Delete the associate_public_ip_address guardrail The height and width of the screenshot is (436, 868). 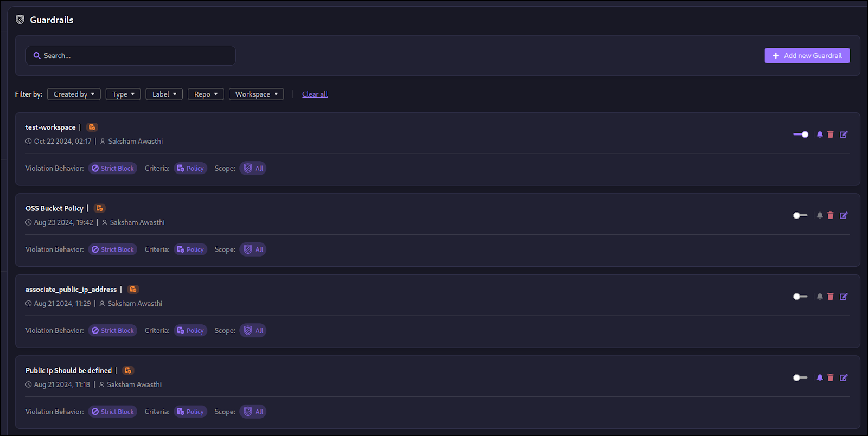coord(831,297)
